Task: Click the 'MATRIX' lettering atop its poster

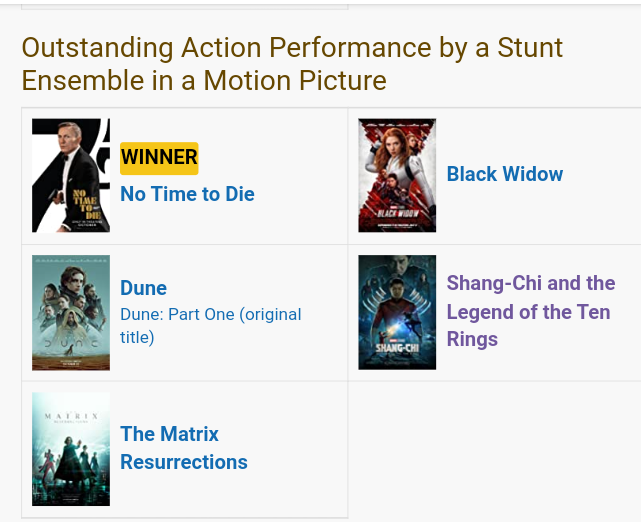Action: coord(70,413)
